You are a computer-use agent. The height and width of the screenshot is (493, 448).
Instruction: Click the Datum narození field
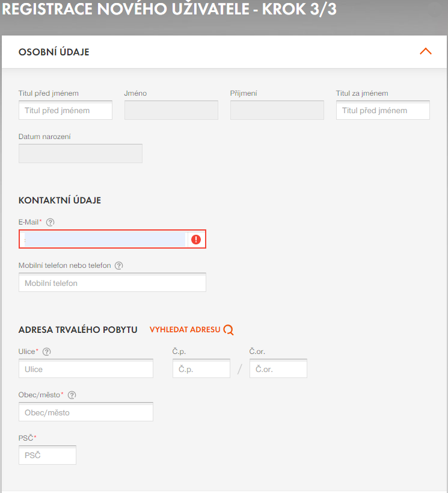(x=81, y=154)
